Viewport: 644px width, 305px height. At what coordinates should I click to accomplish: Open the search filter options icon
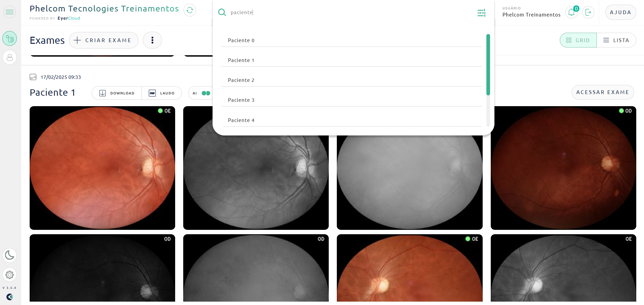click(482, 13)
